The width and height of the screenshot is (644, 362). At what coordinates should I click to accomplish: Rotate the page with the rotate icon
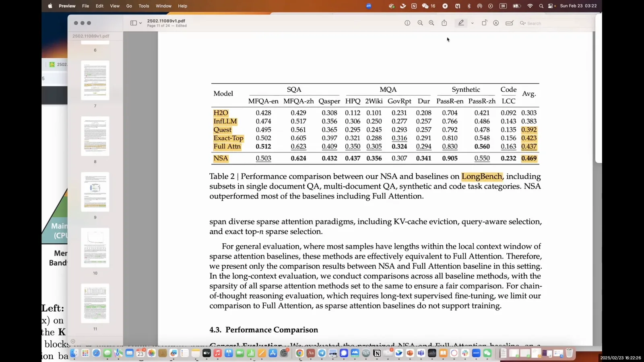484,23
